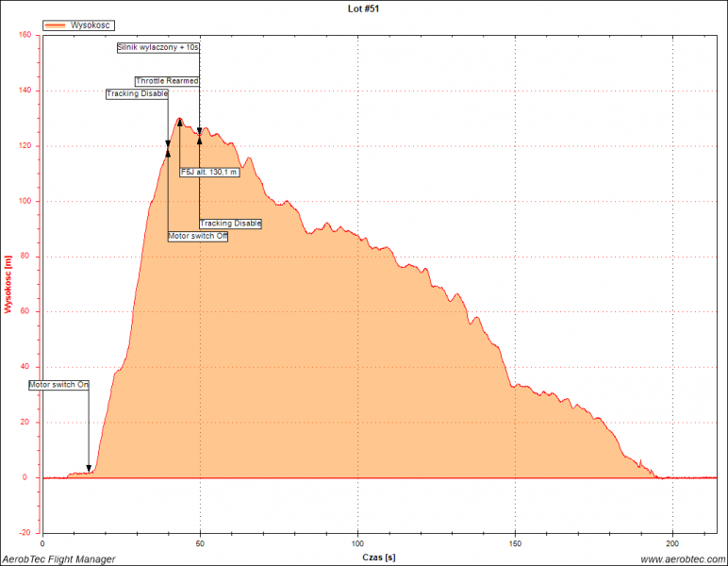Click the 160 tick on the altitude axis
Image resolution: width=728 pixels, height=566 pixels.
[25, 35]
